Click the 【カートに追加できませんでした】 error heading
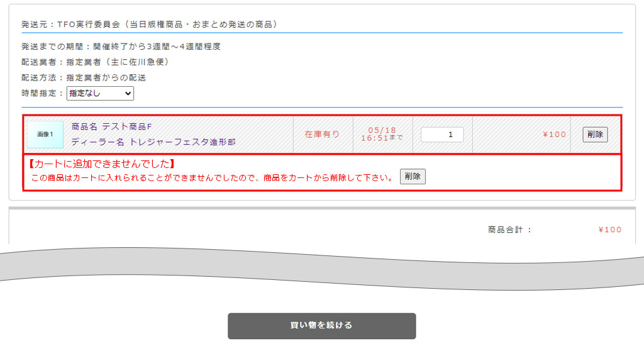 click(x=101, y=164)
